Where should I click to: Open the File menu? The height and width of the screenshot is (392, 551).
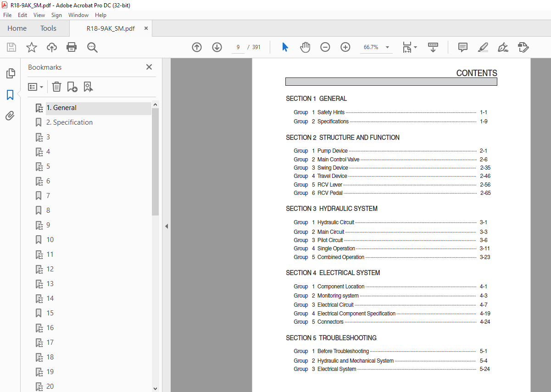tap(7, 15)
